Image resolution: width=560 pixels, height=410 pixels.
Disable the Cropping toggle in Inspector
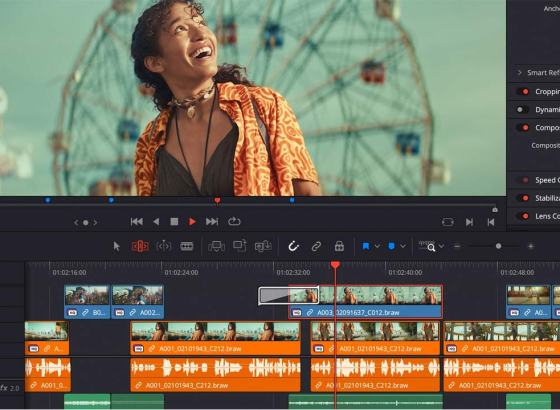(x=523, y=91)
